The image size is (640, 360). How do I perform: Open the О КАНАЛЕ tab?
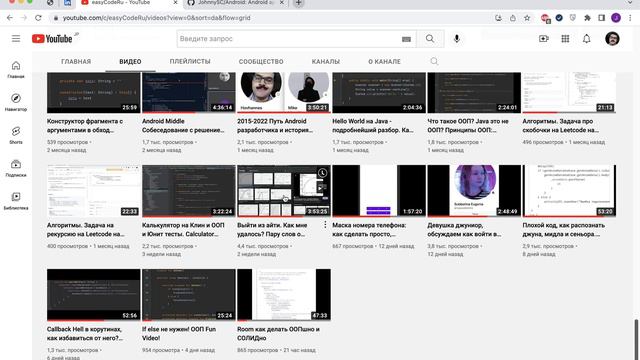pos(384,62)
